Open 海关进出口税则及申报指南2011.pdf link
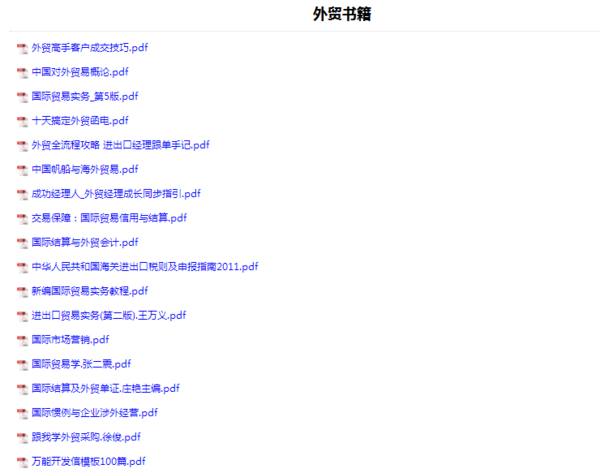This screenshot has width=600, height=473. [x=145, y=267]
